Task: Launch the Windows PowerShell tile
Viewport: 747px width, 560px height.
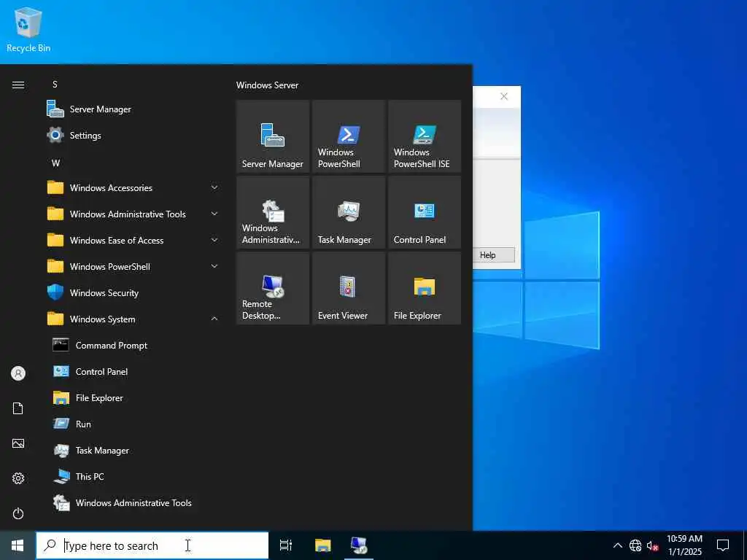Action: [348, 136]
